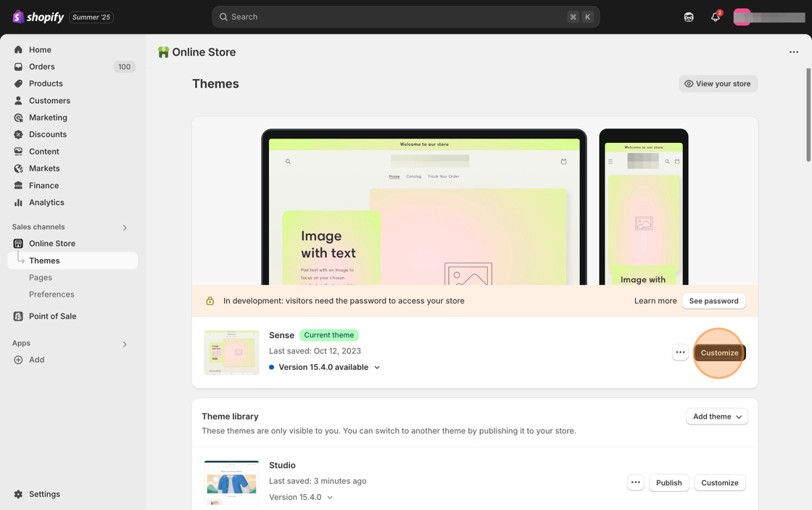Viewport: 812px width, 510px height.
Task: Expand Version 15.4.0 available dropdown
Action: (x=377, y=368)
